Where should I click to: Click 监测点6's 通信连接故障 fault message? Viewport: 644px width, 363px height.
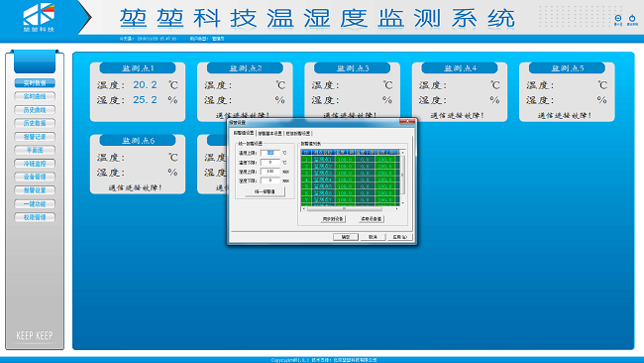(x=135, y=187)
